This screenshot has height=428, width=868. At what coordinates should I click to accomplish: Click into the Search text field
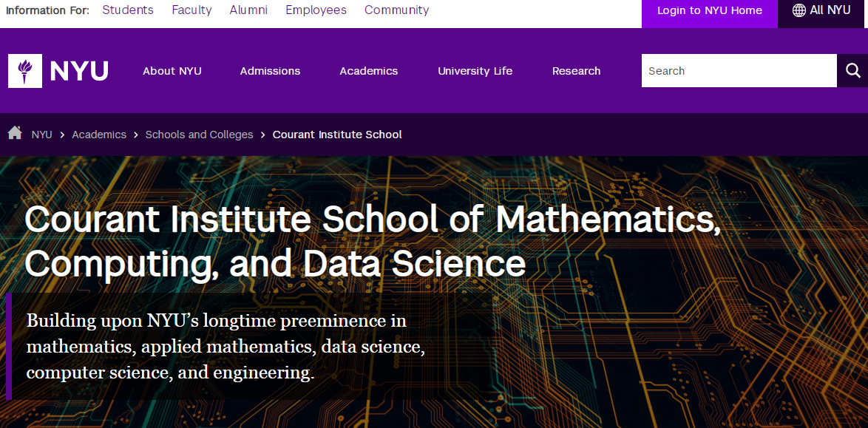(x=738, y=71)
